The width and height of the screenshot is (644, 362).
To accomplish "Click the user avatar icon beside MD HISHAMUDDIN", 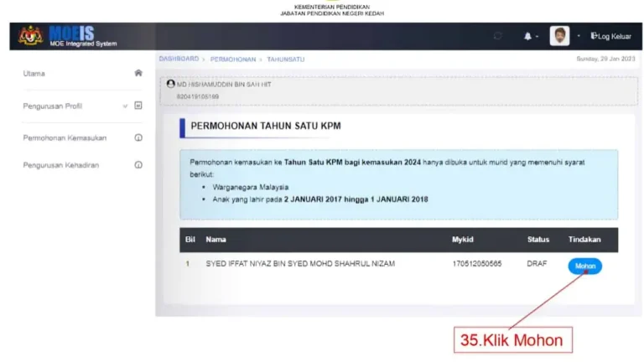I will (x=171, y=84).
